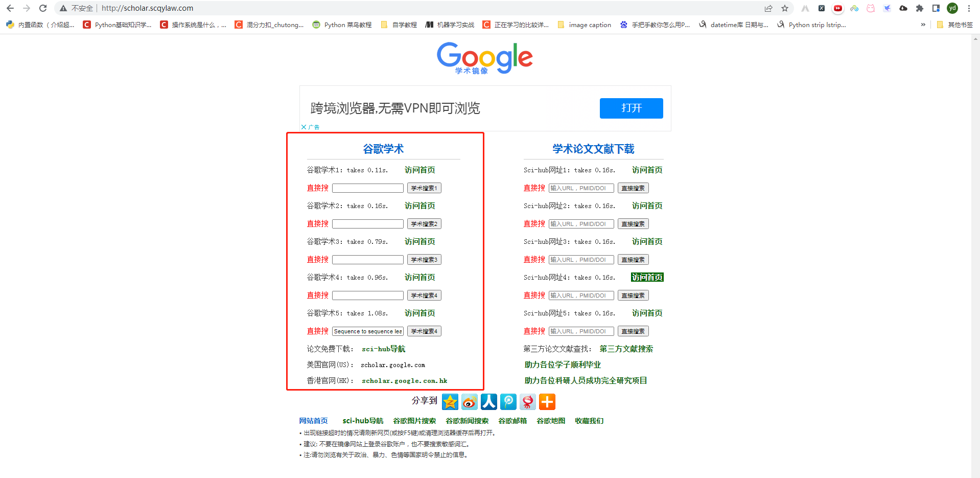Bookmark this page with star icon
Image resolution: width=980 pixels, height=478 pixels.
pyautogui.click(x=785, y=8)
